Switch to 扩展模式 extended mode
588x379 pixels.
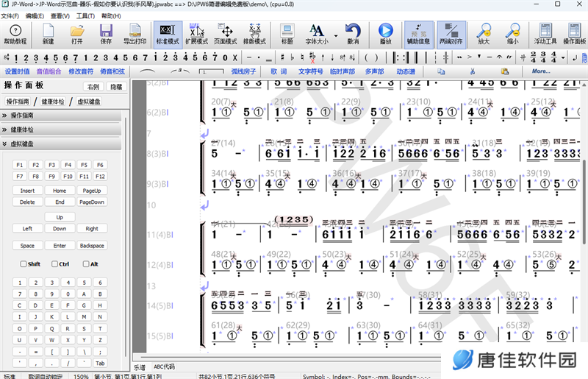tap(196, 35)
